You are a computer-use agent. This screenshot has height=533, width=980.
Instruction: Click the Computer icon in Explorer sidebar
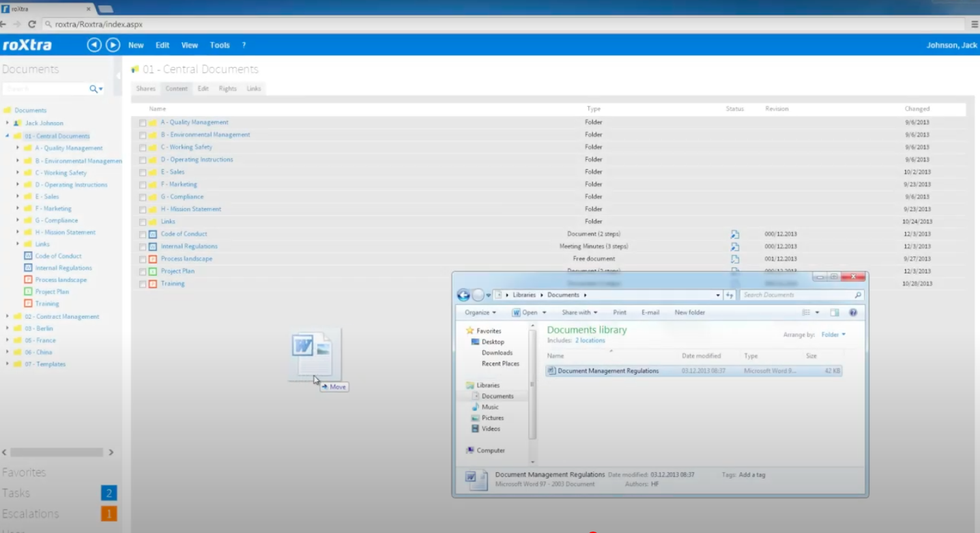point(470,450)
